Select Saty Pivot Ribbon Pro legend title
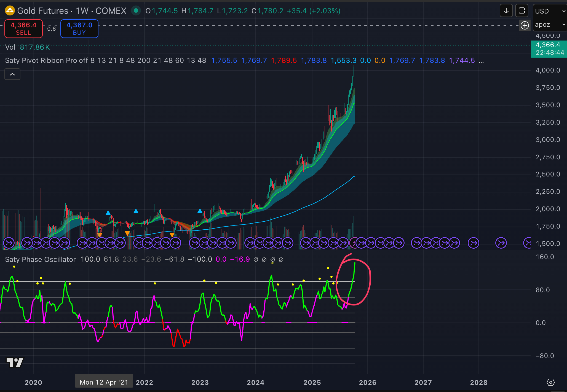Image resolution: width=567 pixels, height=392 pixels. coord(41,61)
